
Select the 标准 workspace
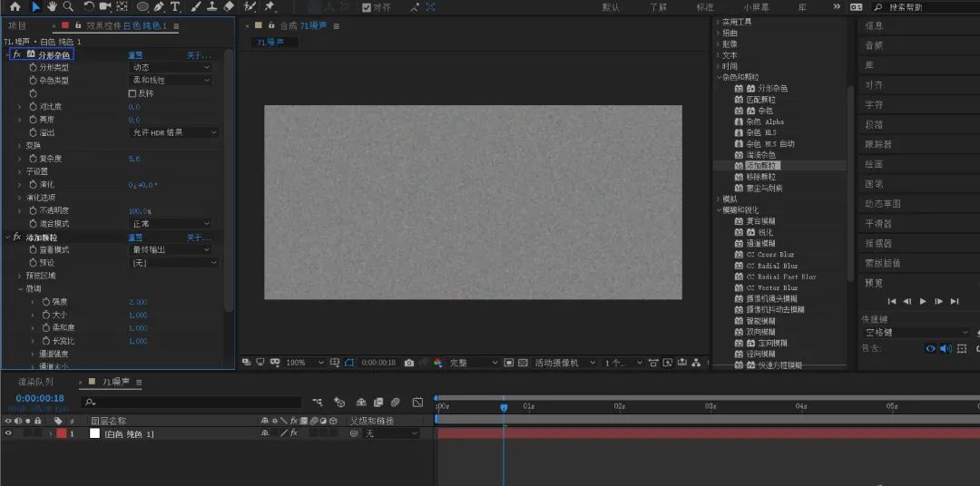pos(705,7)
